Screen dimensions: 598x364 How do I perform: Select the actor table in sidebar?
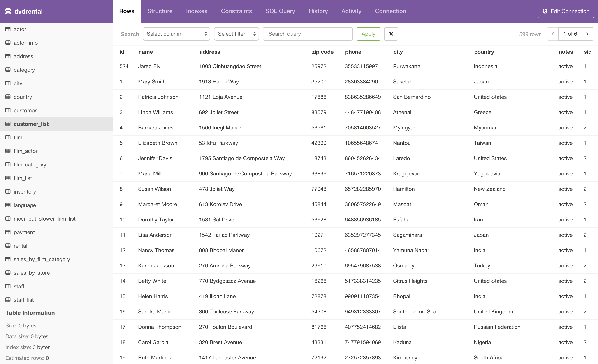tap(20, 29)
